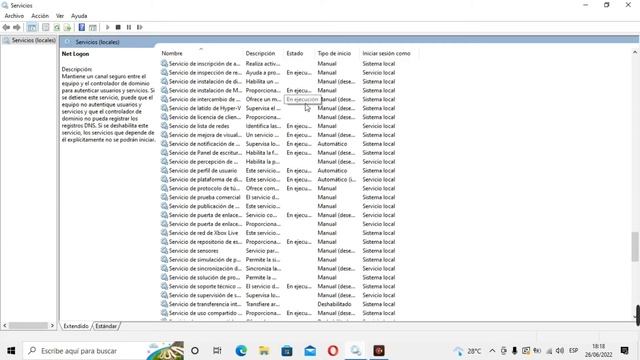Pause the service with pause icon
This screenshot has height=360, width=640.
129,27
